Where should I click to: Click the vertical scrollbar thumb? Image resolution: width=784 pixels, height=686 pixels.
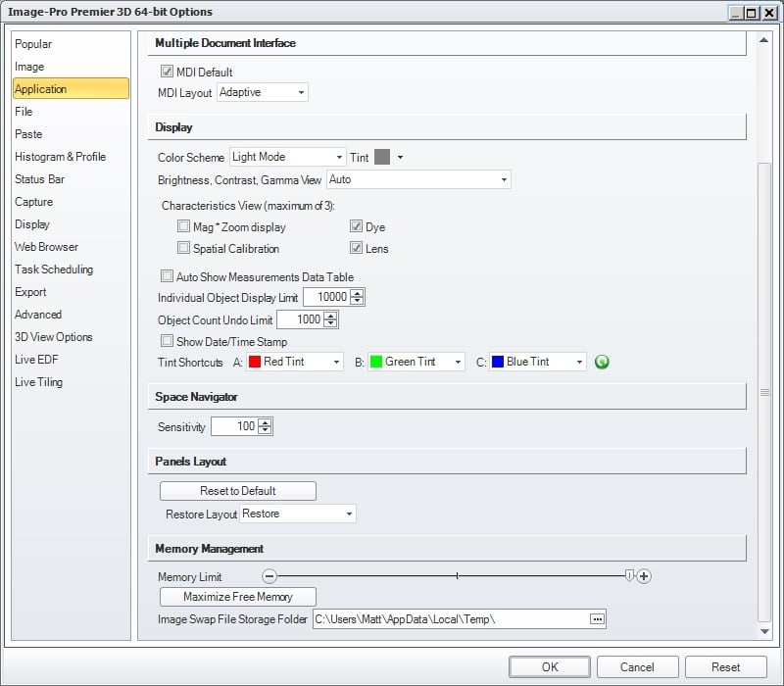764,392
